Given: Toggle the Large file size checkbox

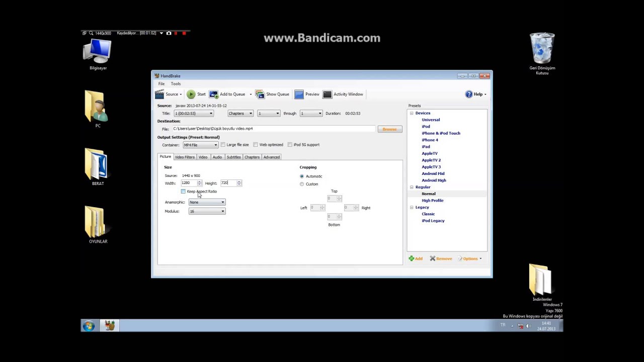Looking at the screenshot, I should (223, 145).
